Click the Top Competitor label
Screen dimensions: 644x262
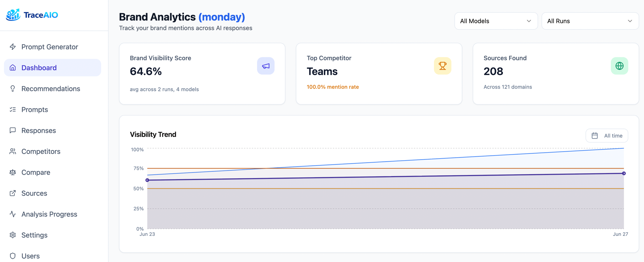tap(329, 58)
